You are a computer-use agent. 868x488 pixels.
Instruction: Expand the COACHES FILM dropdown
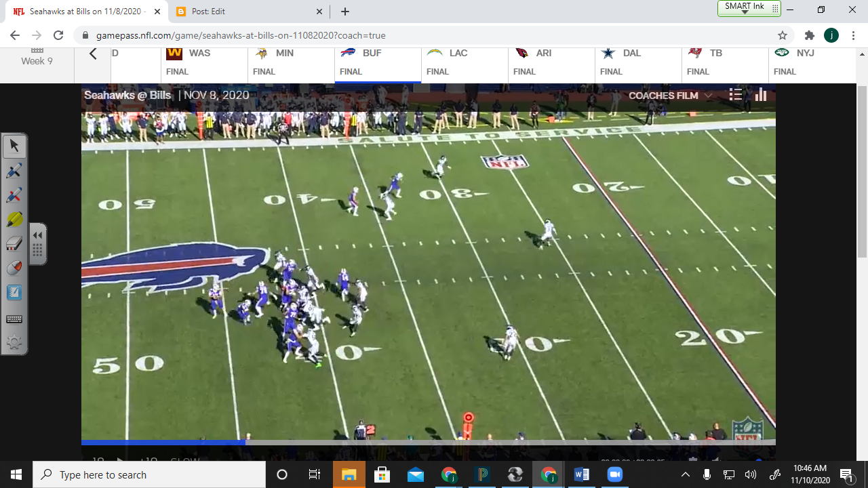[x=670, y=96]
